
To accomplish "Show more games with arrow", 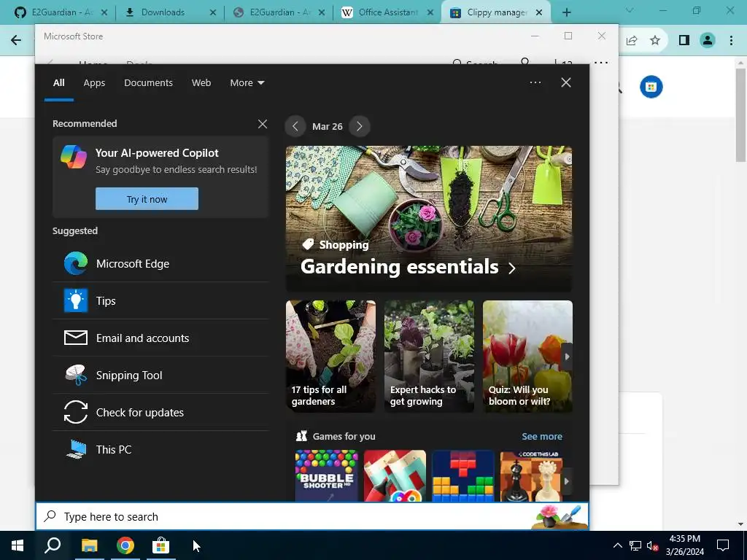I will coord(566,481).
